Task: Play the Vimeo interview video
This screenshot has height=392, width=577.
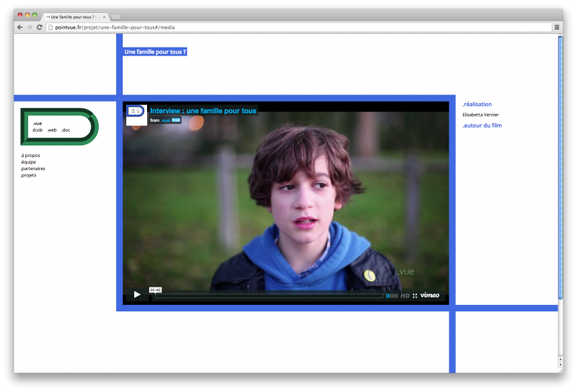Action: point(137,295)
